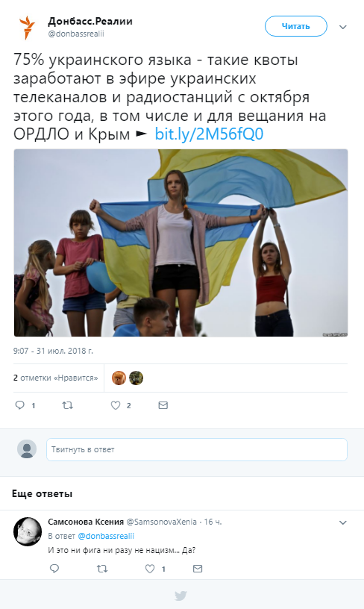Open the Ukrainian flag photo in the tweet

pyautogui.click(x=181, y=243)
